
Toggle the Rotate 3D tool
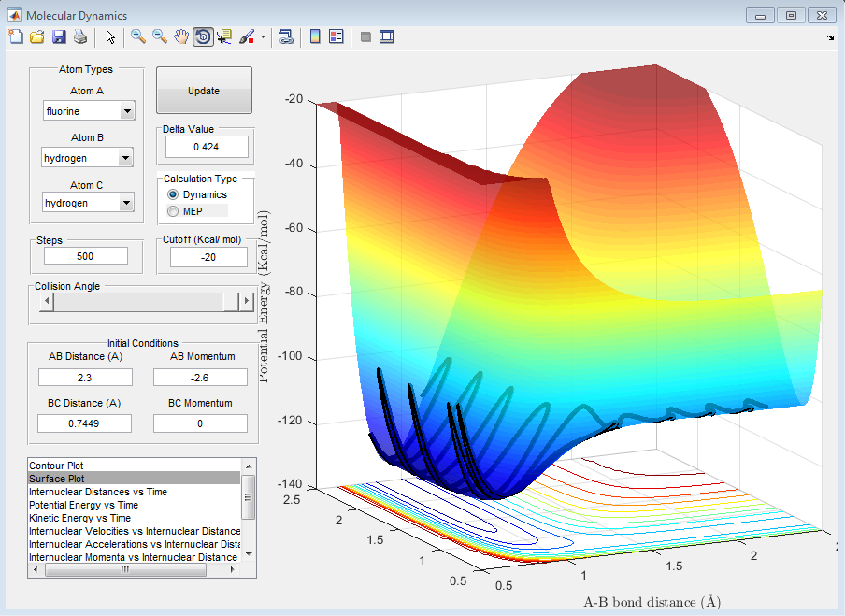coord(203,36)
